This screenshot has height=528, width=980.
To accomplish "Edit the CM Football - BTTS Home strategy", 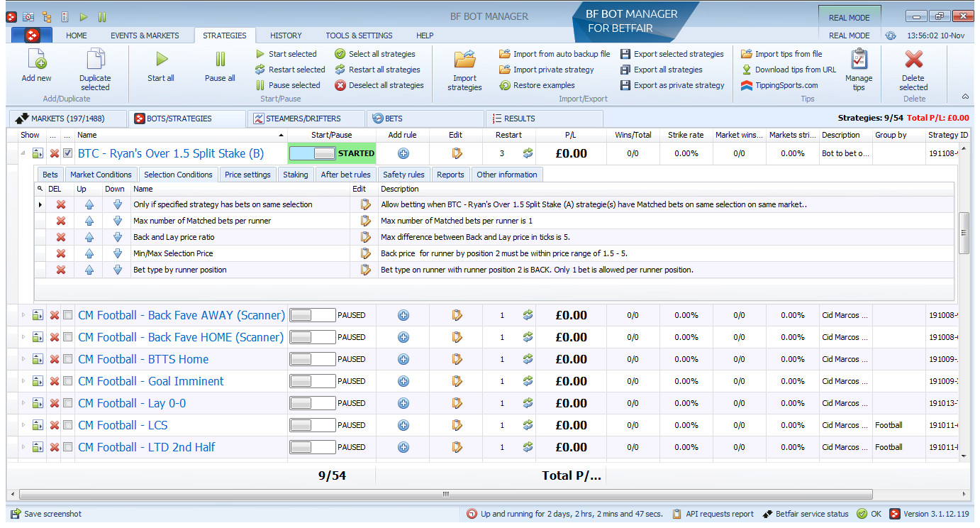I will point(457,359).
